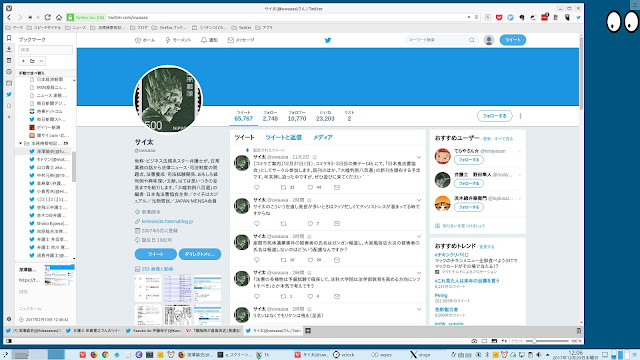This screenshot has width=640, height=360.
Task: Open モーメント in Twitter navigation
Action: [x=178, y=40]
